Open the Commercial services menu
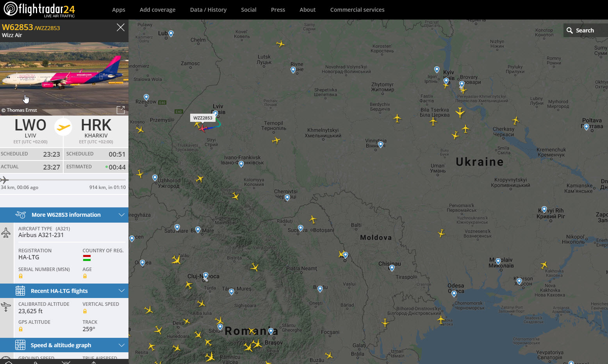Viewport: 608px width, 364px height. (357, 10)
